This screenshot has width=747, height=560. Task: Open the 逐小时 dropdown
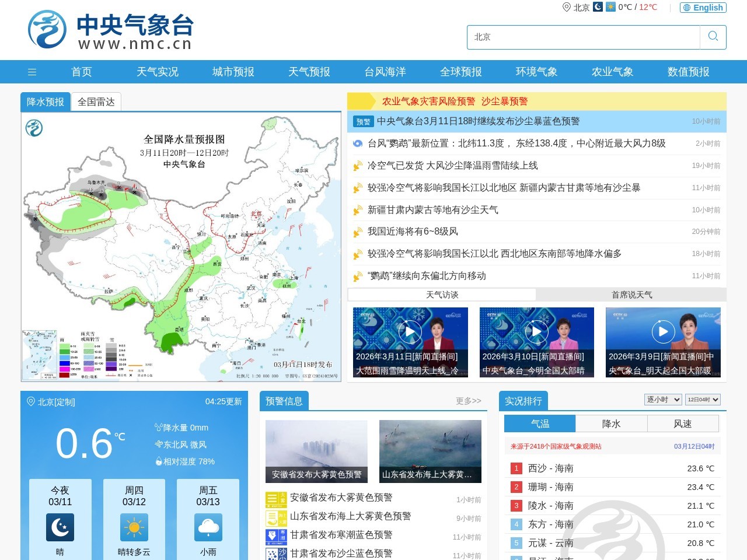pyautogui.click(x=662, y=400)
